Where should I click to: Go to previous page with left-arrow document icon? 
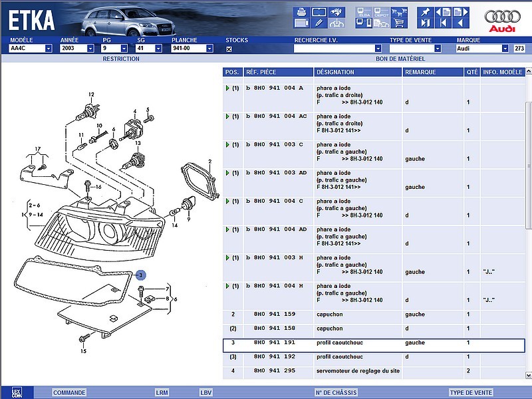(x=443, y=12)
